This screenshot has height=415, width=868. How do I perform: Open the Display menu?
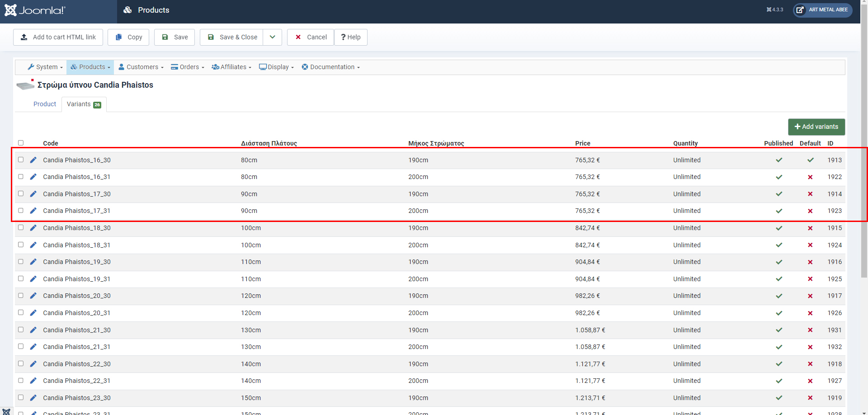(x=276, y=67)
